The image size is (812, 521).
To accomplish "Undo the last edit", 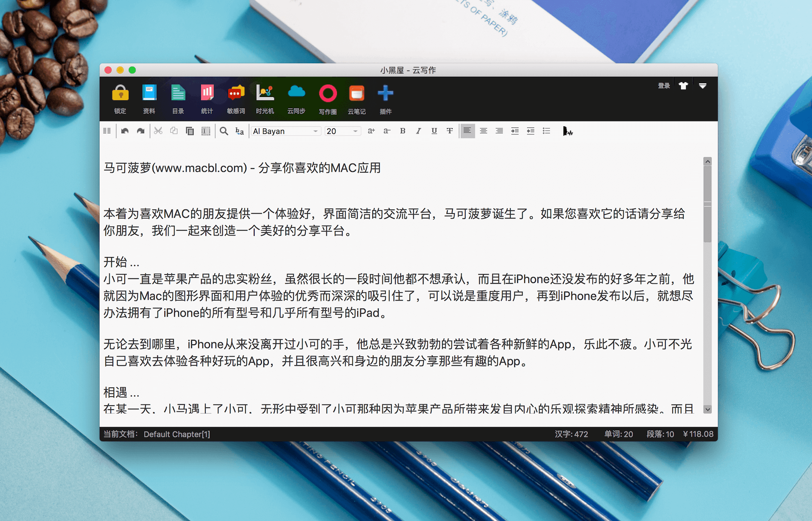I will click(x=125, y=131).
